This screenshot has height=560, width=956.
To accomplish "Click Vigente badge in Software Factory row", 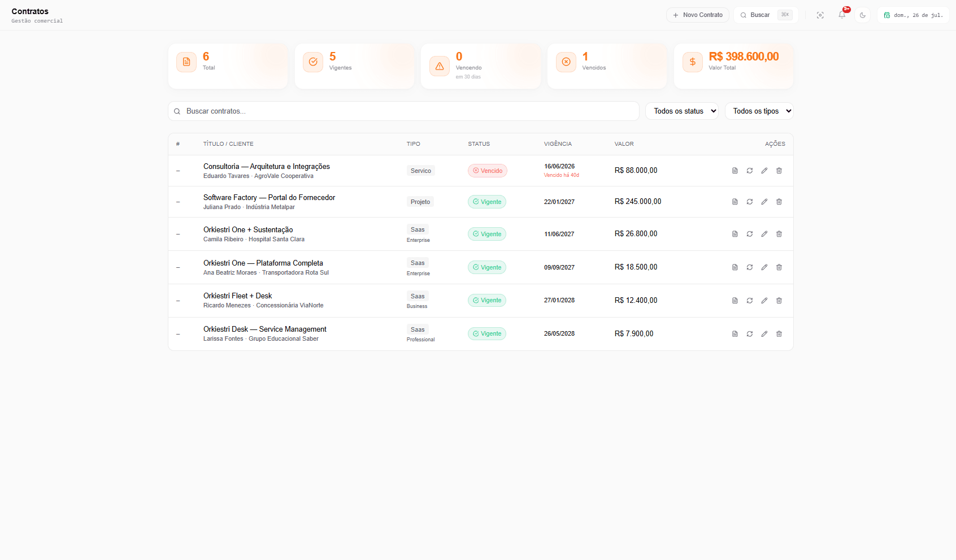I will click(487, 202).
